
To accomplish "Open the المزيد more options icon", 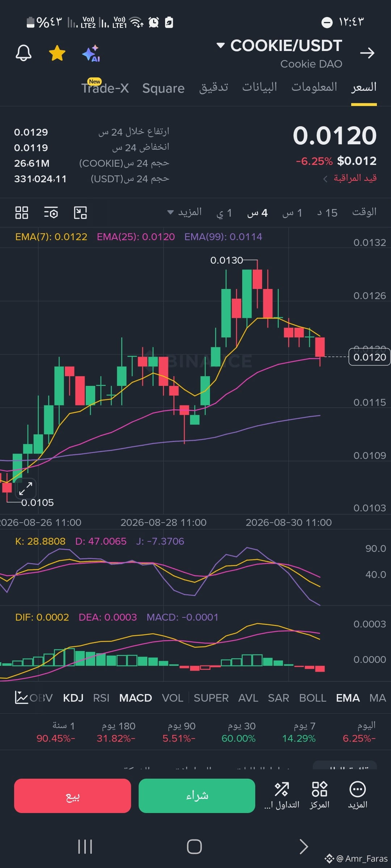I will pyautogui.click(x=358, y=795).
